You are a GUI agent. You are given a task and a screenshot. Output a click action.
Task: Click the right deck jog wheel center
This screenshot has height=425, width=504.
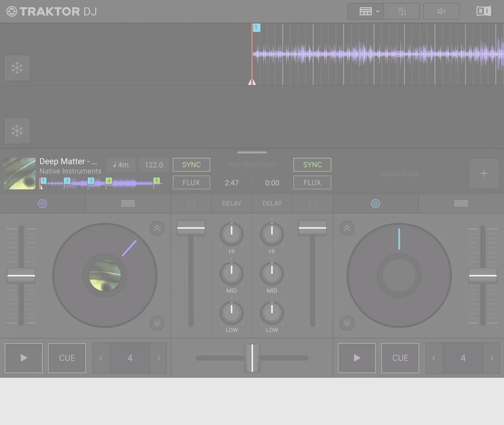point(399,275)
